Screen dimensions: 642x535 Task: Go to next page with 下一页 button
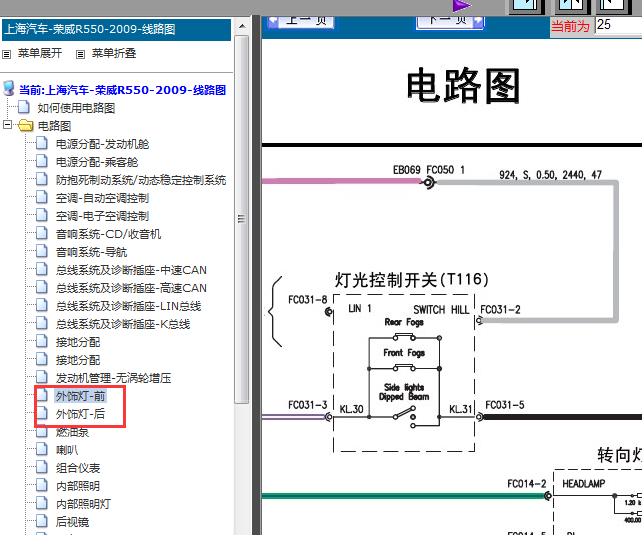click(x=450, y=21)
